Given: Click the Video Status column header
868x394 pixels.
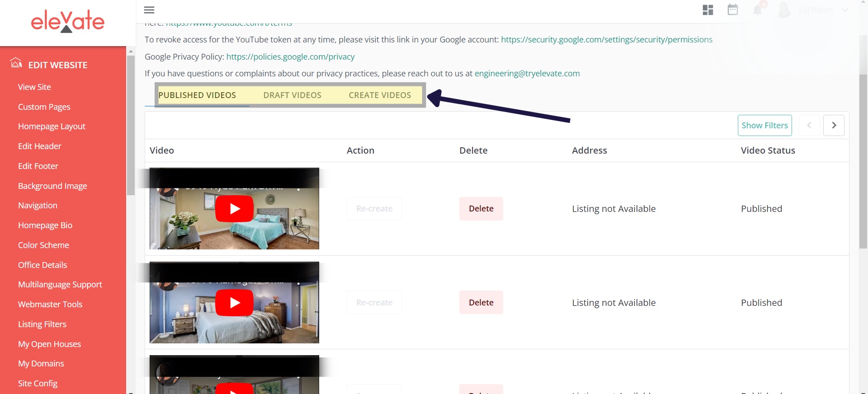Looking at the screenshot, I should coord(768,150).
